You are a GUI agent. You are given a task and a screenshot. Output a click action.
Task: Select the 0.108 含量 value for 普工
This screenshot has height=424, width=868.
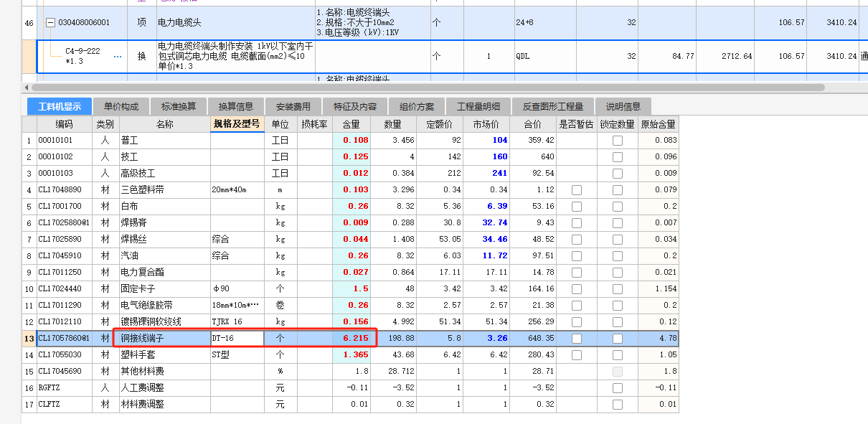click(352, 140)
